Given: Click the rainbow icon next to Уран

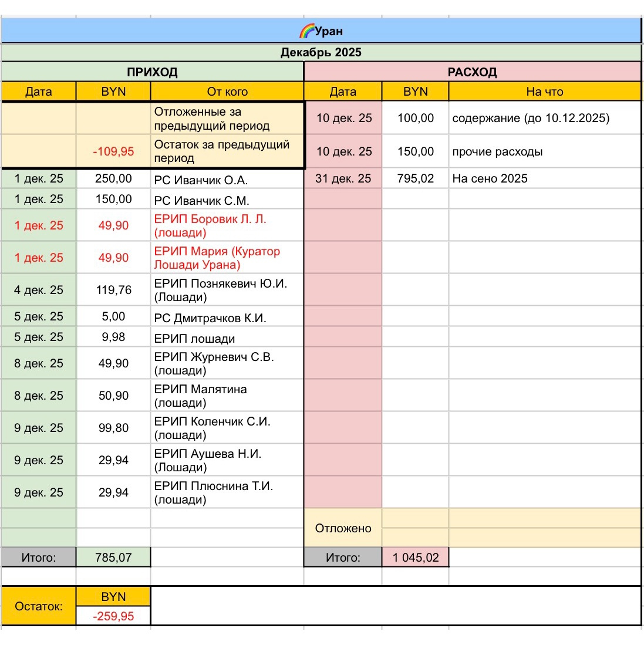Looking at the screenshot, I should (307, 31).
